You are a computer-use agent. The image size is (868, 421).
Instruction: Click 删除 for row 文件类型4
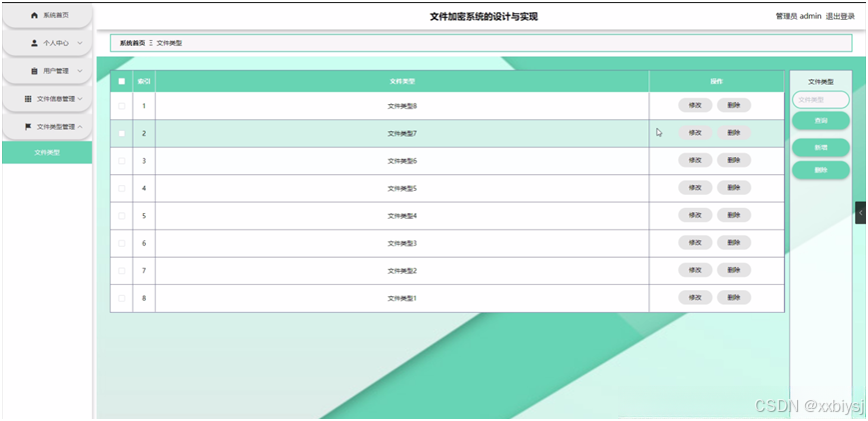coord(734,215)
